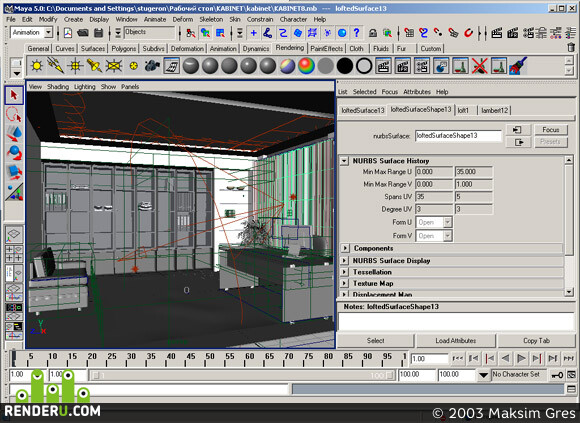Click the Paint Effects brush shelf icon
Screen dimensions: 580x423
coord(518,66)
